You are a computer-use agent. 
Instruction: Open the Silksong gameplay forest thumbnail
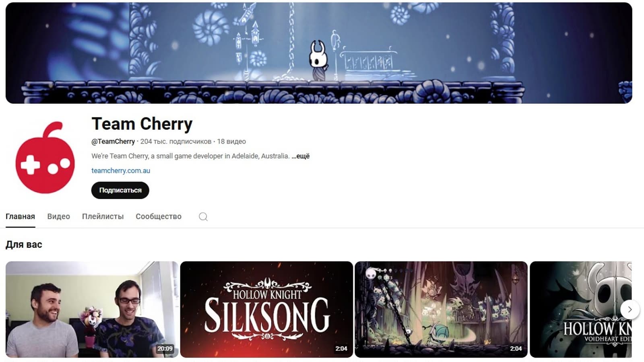[x=441, y=309]
